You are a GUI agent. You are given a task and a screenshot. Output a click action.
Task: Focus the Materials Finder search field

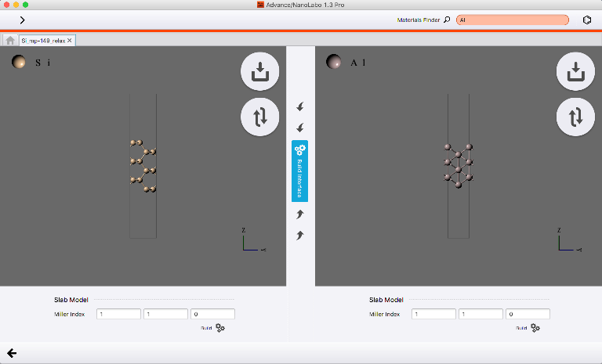click(512, 20)
